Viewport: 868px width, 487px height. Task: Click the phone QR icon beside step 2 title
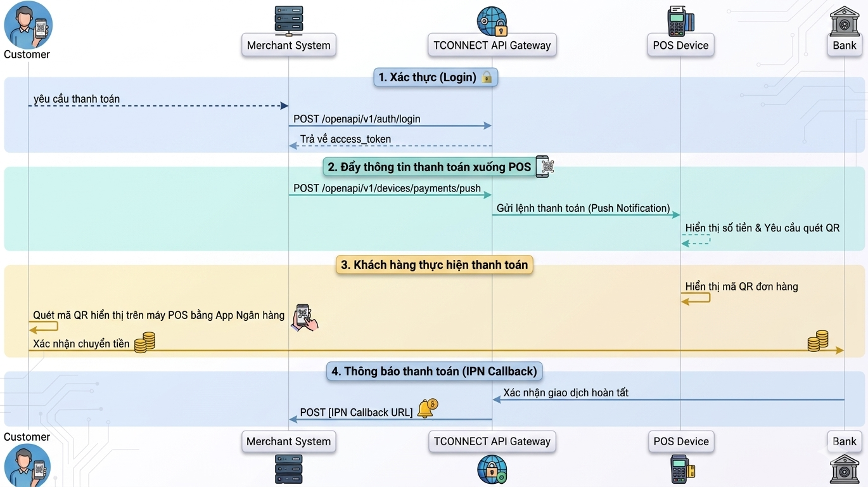click(545, 167)
